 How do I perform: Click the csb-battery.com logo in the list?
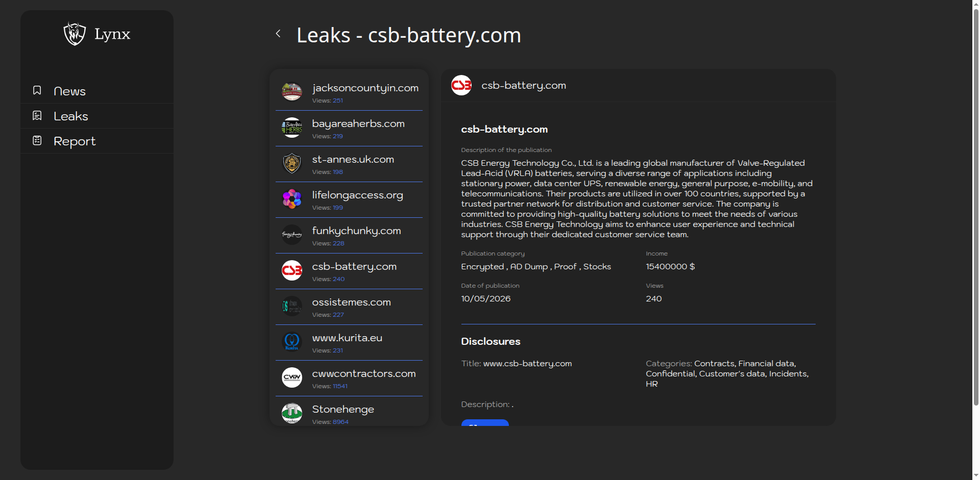(x=292, y=270)
